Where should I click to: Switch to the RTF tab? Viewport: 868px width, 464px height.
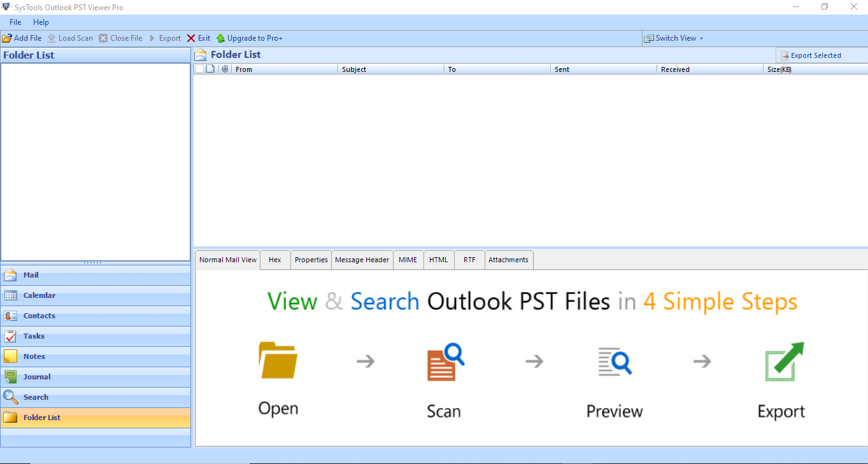click(469, 260)
